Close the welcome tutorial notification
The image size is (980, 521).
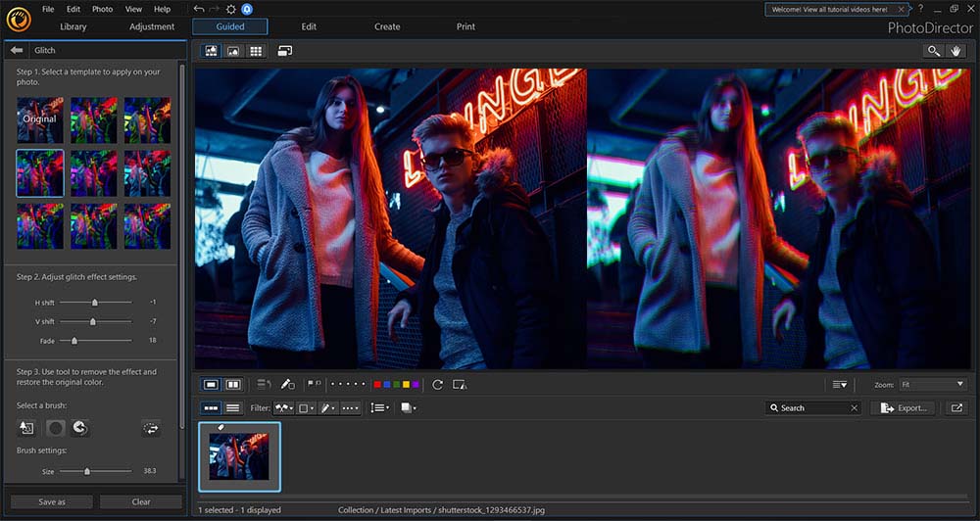click(901, 10)
